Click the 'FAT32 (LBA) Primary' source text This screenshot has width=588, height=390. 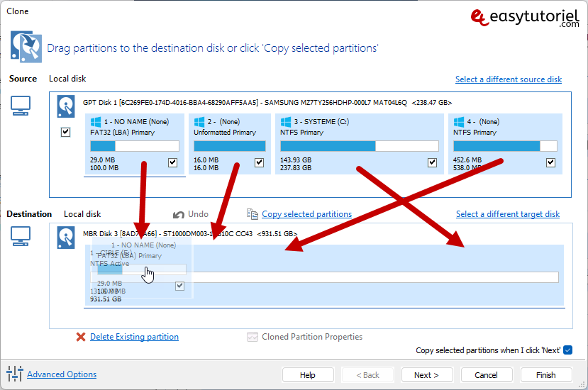[122, 132]
